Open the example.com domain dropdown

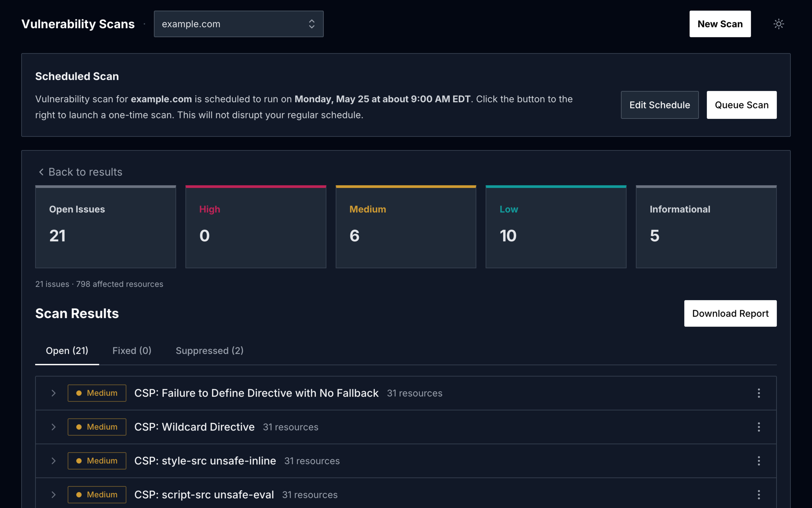tap(239, 24)
